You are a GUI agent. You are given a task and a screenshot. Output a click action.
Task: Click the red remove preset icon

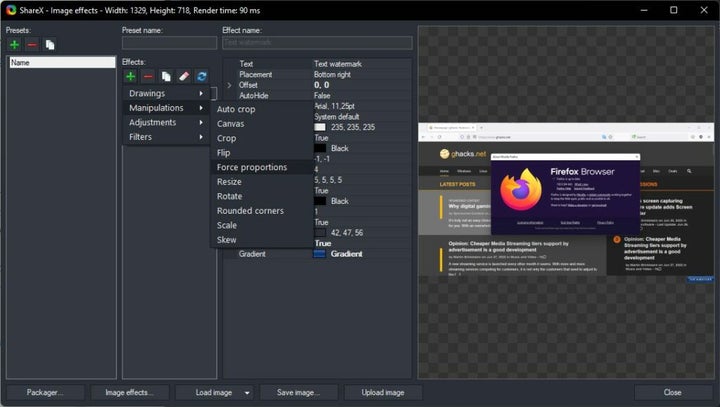tap(32, 44)
